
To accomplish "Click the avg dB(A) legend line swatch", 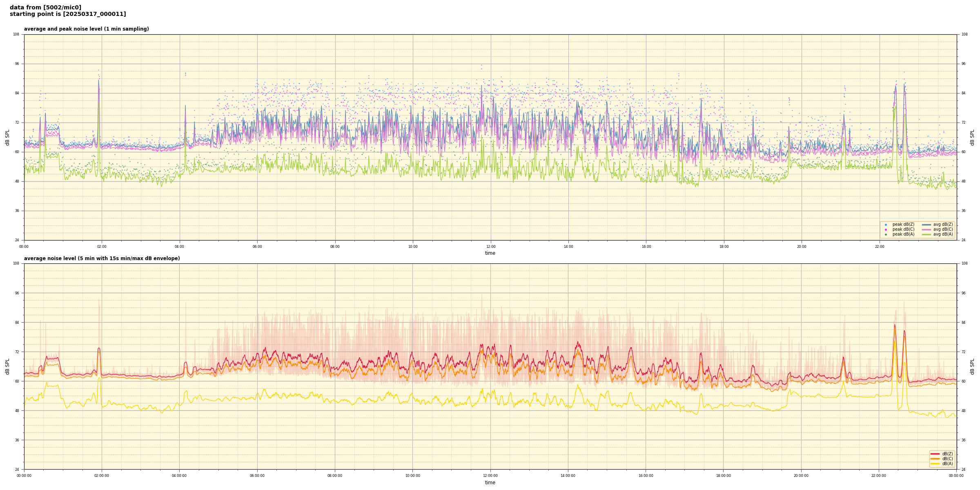I will coord(926,234).
